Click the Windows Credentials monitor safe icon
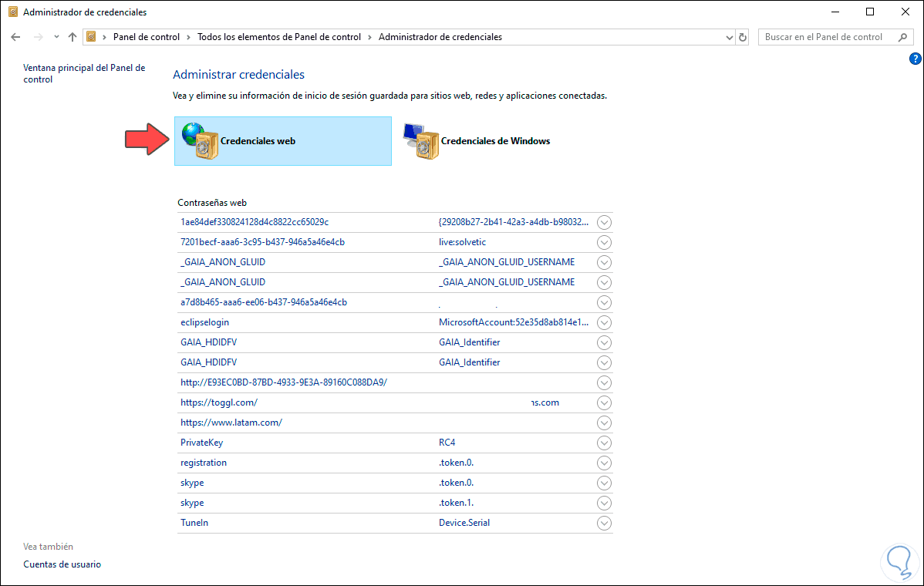924x586 pixels. tap(420, 141)
